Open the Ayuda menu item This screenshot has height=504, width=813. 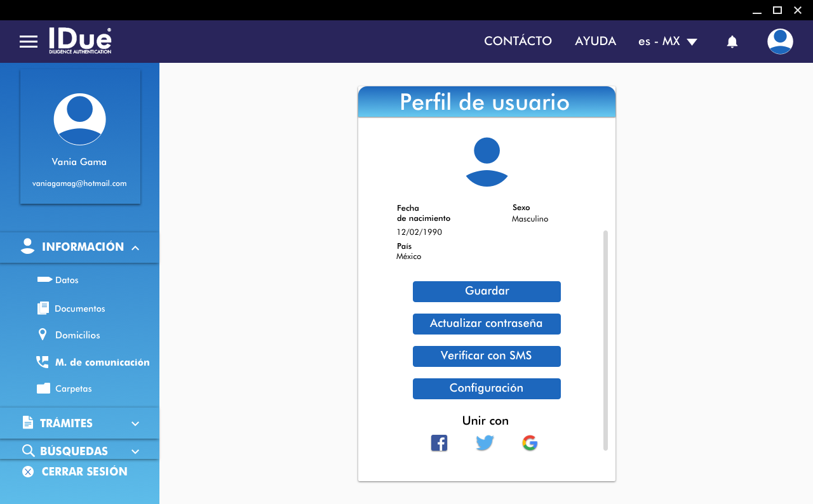[x=595, y=41]
